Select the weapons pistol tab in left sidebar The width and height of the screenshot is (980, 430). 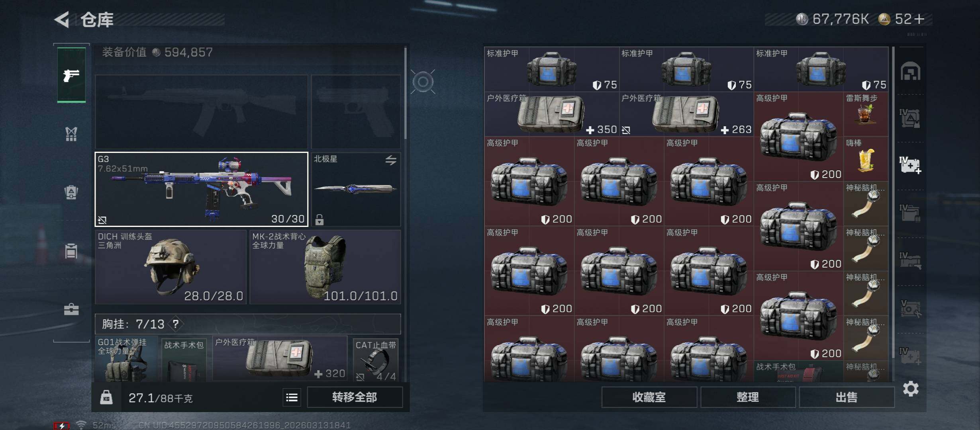71,75
